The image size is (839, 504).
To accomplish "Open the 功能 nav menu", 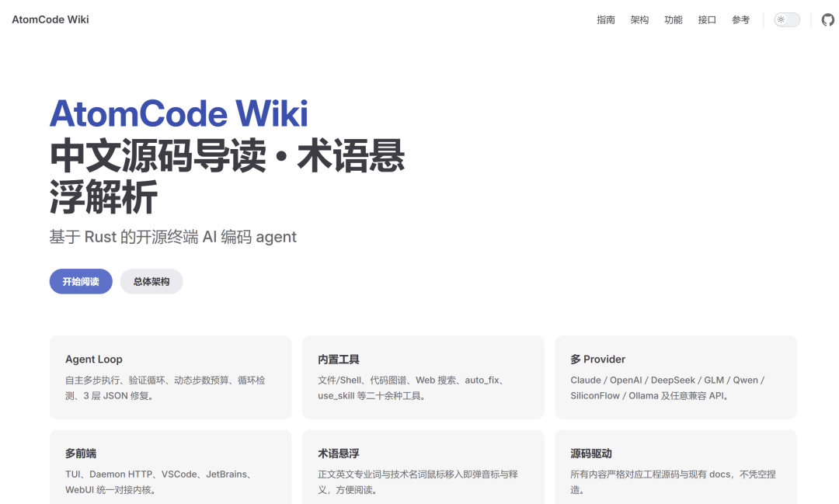I will (673, 19).
